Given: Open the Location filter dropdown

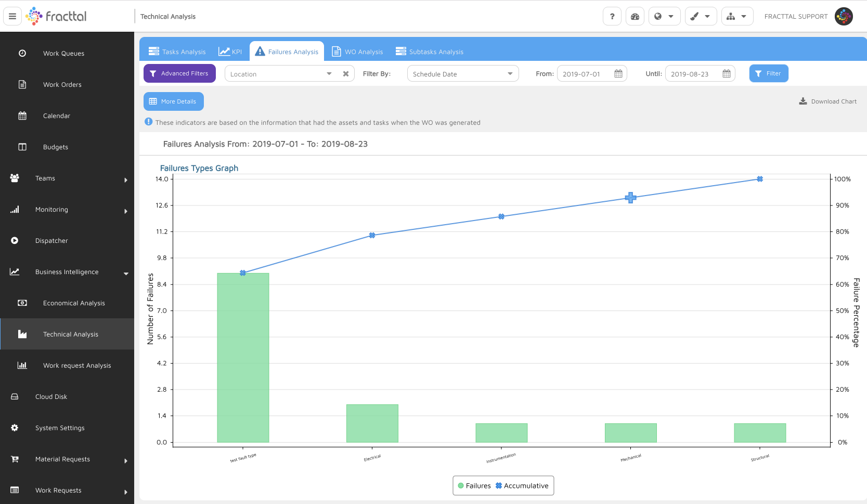Looking at the screenshot, I should pos(329,73).
